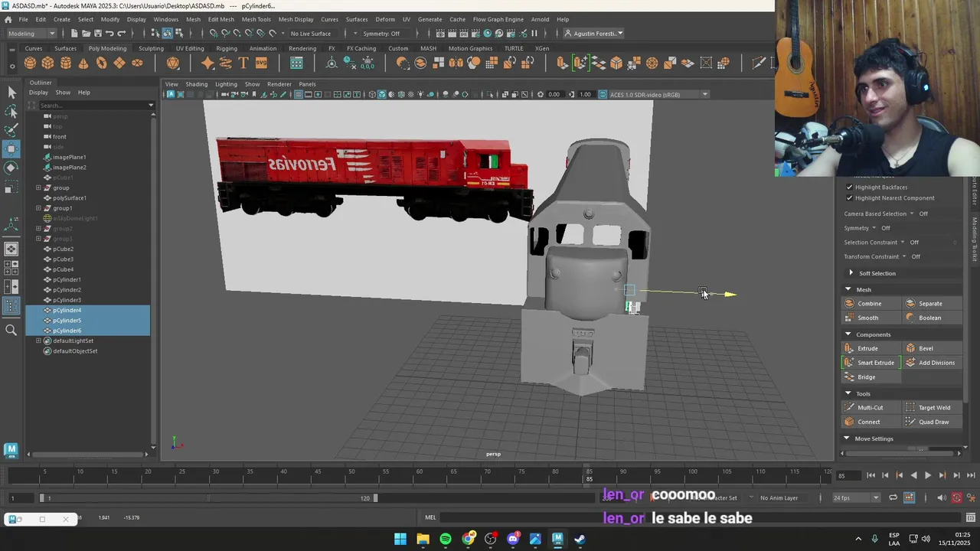Click the Windows Start button

400,539
